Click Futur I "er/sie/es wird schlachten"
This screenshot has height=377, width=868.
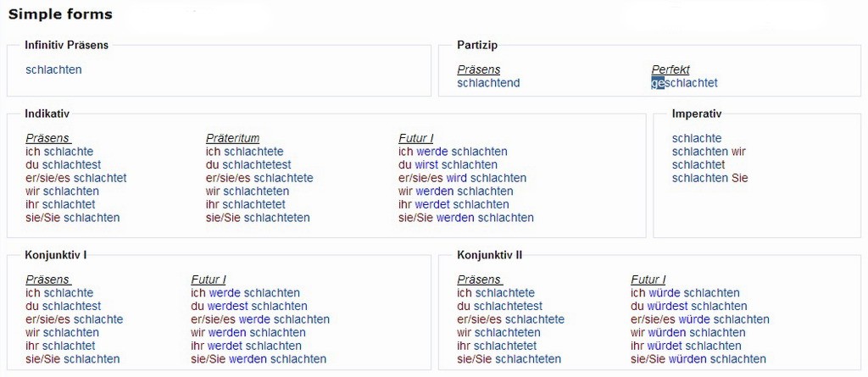click(462, 178)
